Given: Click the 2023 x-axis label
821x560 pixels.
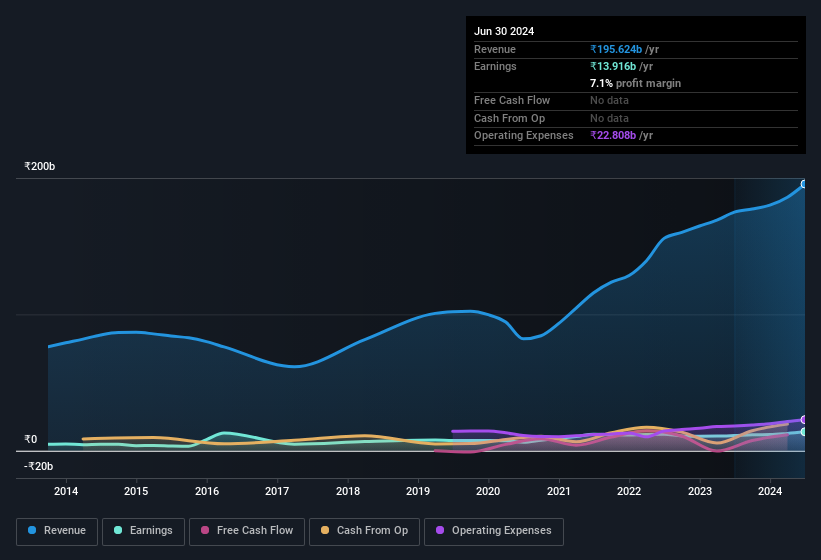Looking at the screenshot, I should click(700, 491).
